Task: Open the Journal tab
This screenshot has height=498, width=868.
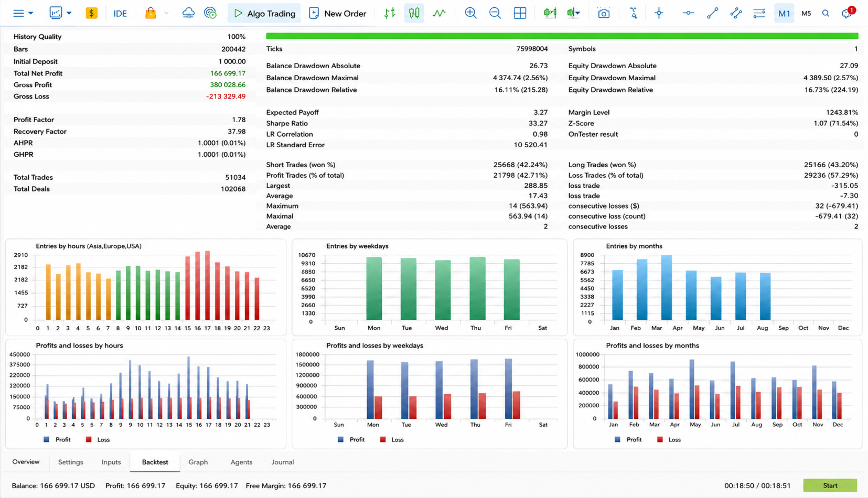Action: pos(283,462)
